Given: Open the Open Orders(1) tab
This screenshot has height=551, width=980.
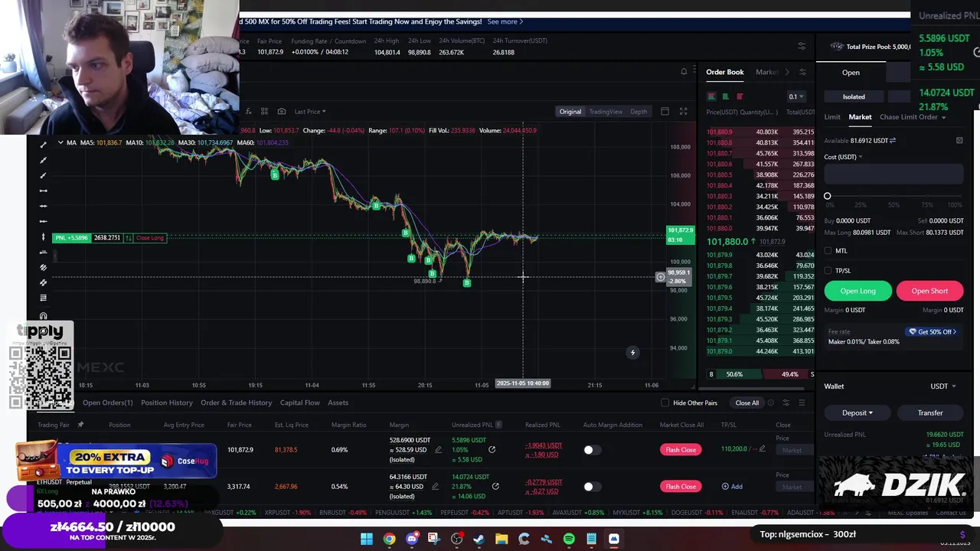Looking at the screenshot, I should [x=107, y=403].
